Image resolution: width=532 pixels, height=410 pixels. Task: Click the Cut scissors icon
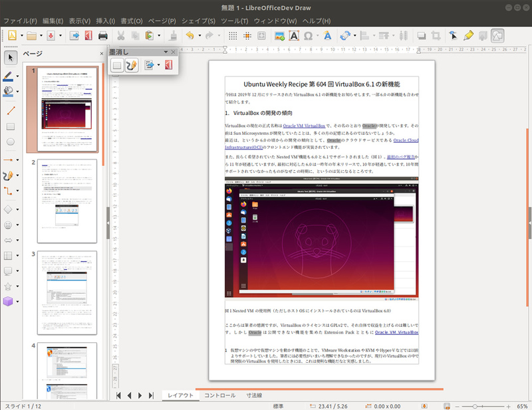121,35
